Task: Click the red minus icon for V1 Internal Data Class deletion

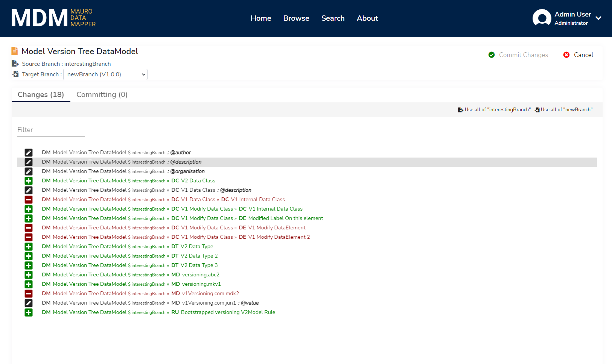Action: point(29,199)
